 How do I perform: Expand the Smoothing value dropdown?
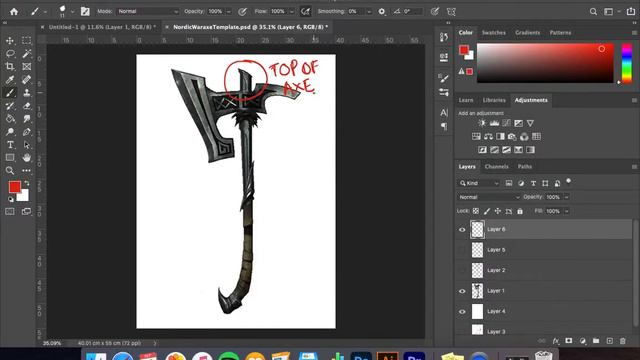coord(369,12)
